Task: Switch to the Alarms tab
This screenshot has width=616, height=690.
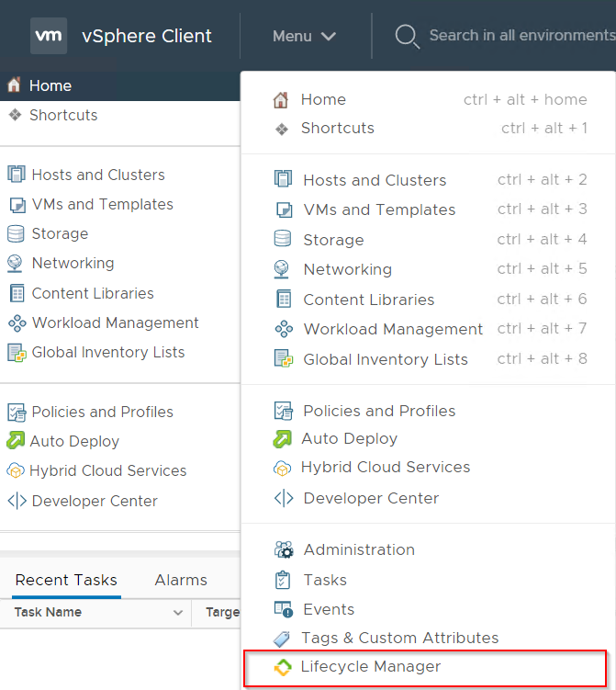Action: 181,580
